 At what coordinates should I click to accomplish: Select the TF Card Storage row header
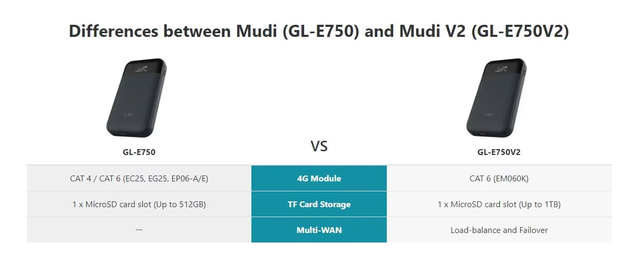(x=319, y=204)
